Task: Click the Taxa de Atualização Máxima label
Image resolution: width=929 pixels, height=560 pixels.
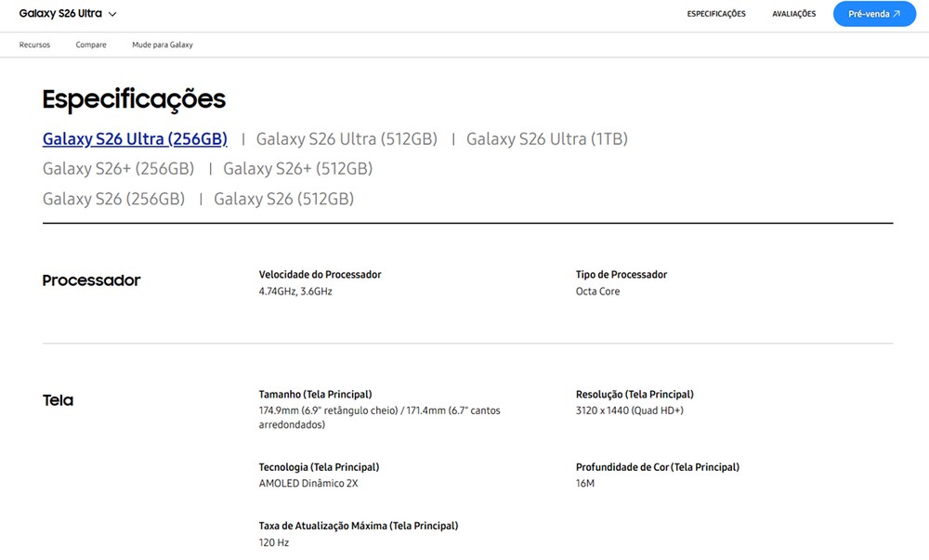Action: click(x=358, y=526)
